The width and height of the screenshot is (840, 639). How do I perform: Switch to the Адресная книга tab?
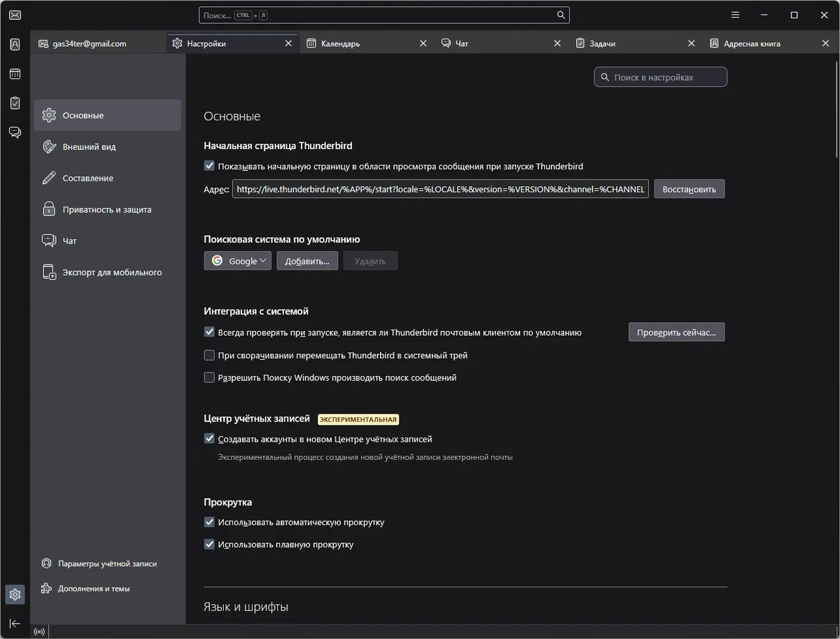tap(771, 43)
